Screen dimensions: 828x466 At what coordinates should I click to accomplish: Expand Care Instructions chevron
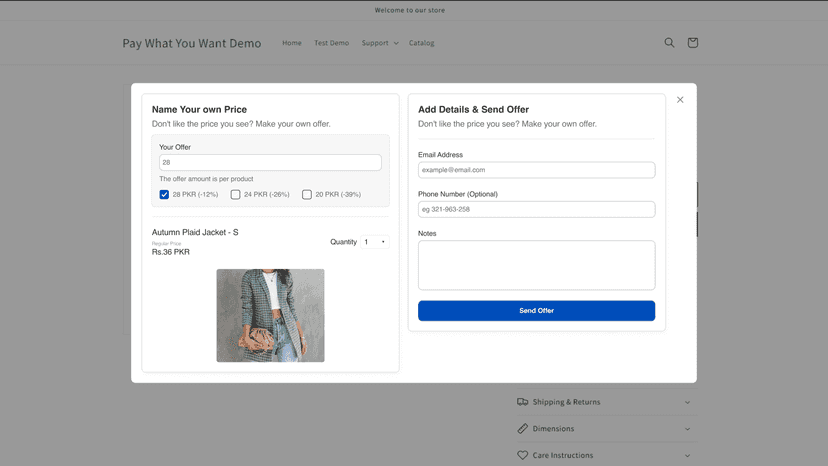pyautogui.click(x=688, y=455)
